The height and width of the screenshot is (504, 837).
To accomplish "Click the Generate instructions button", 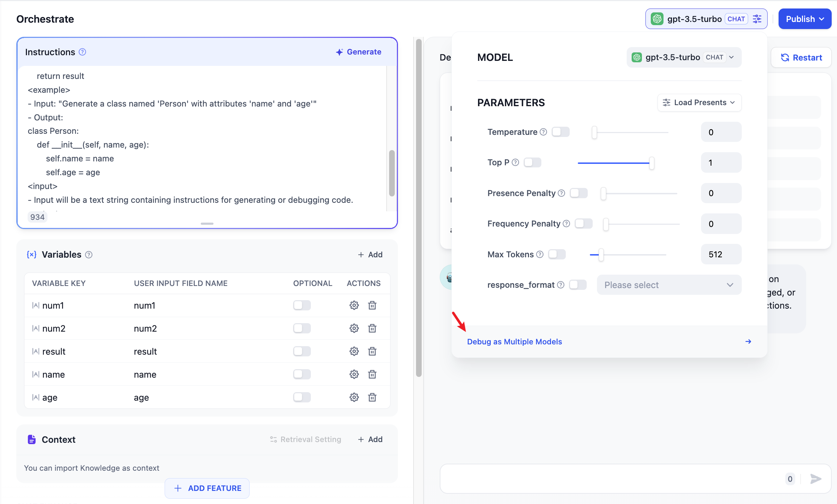I will point(359,52).
